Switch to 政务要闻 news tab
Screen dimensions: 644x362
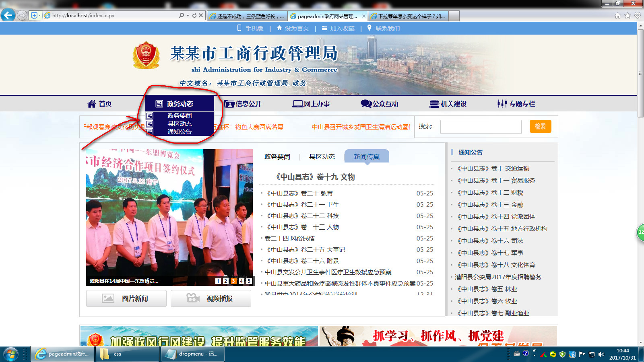277,156
